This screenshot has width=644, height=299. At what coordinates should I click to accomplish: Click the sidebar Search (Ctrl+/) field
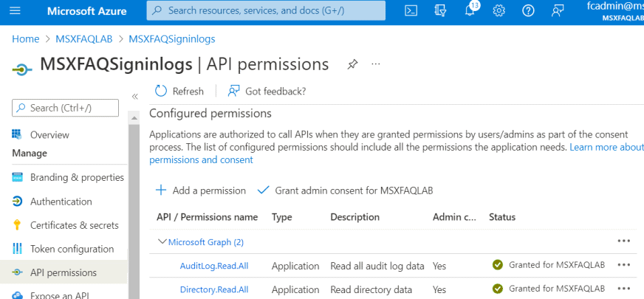pyautogui.click(x=65, y=108)
